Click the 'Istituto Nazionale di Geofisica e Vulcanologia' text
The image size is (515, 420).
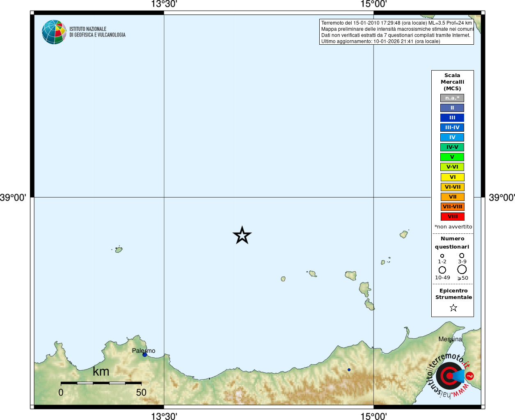[97, 32]
